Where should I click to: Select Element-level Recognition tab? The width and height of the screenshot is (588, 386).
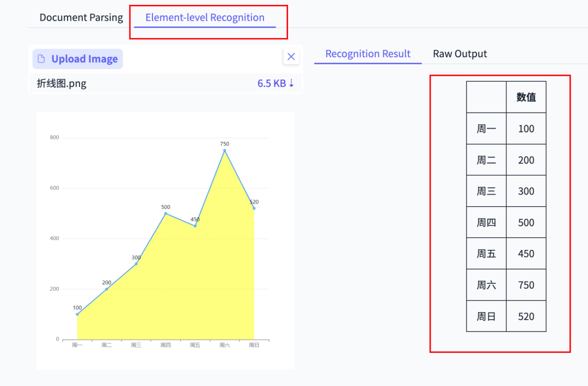(205, 17)
